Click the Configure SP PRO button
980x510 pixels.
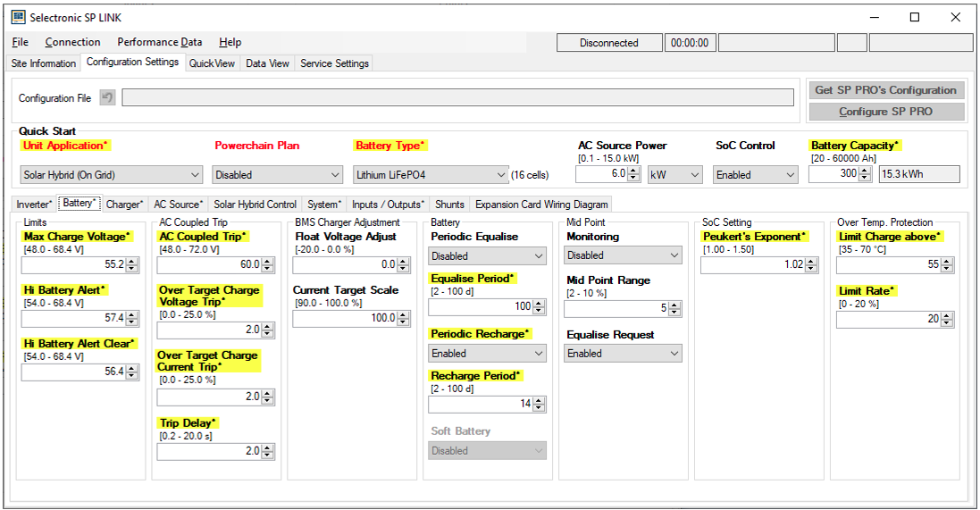point(885,112)
